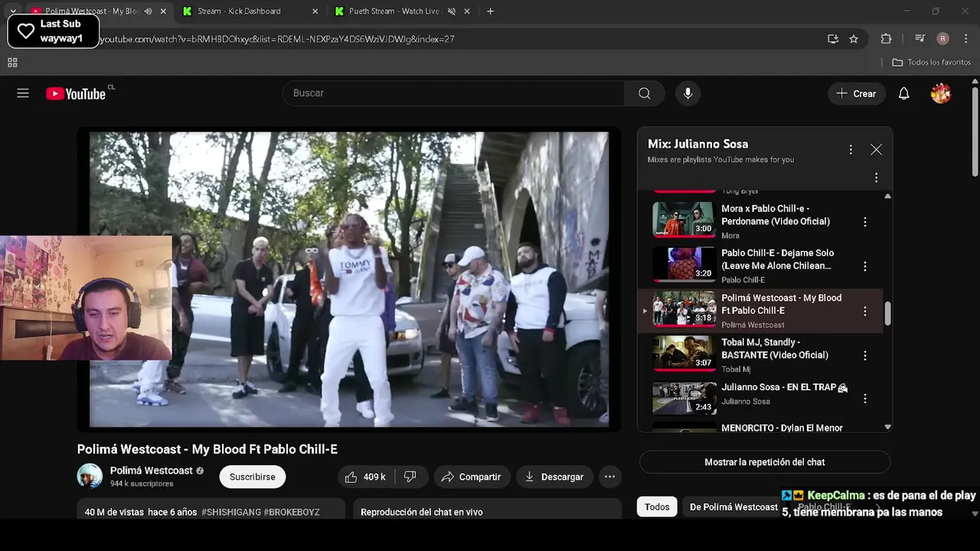Open the account avatar menu
Screen dimensions: 980x551
[x=941, y=93]
